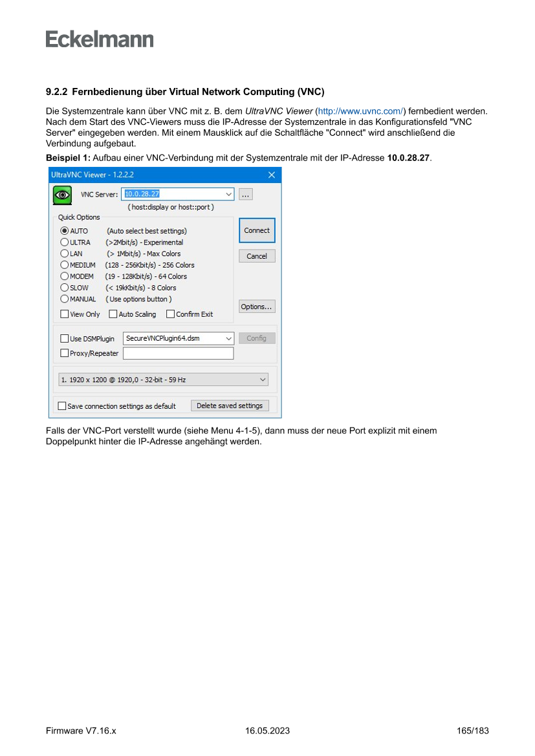Screen dimensions: 535x756
Task: Click the Connect button
Action: point(257,230)
